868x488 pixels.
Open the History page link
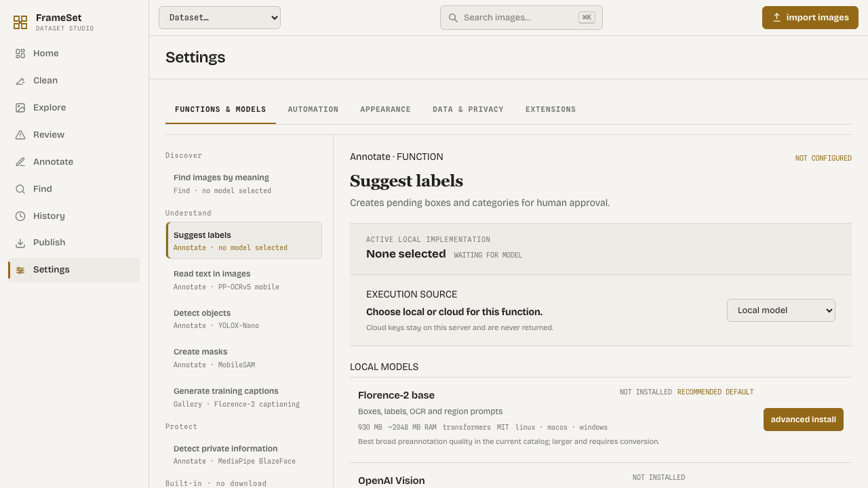tap(74, 216)
